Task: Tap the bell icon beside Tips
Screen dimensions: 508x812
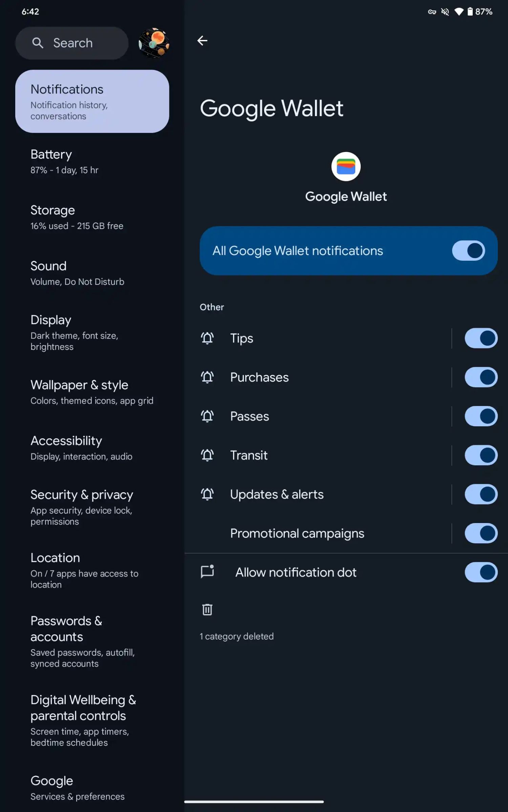Action: (x=207, y=338)
